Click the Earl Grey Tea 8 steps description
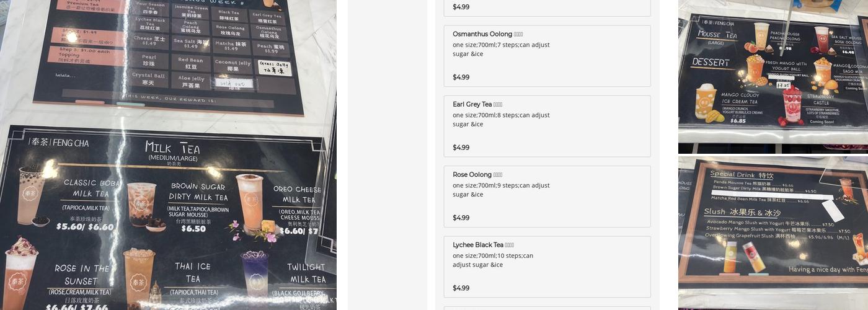Viewport: 868px width, 310px height. 501,120
